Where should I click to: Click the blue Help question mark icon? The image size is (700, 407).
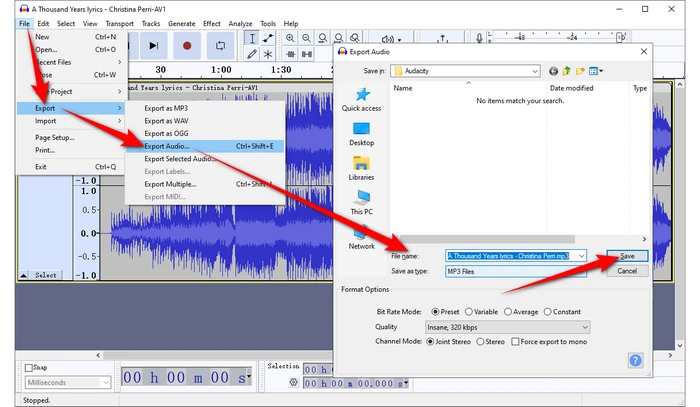(x=635, y=360)
